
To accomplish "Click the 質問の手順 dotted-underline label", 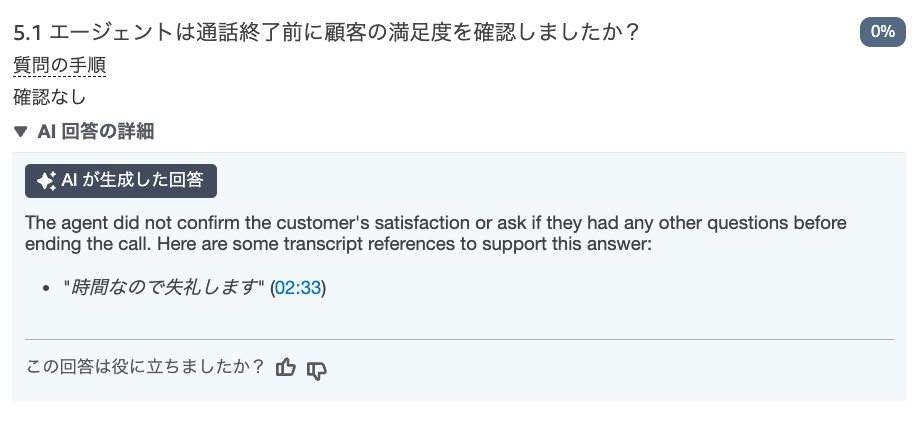I will pyautogui.click(x=60, y=65).
